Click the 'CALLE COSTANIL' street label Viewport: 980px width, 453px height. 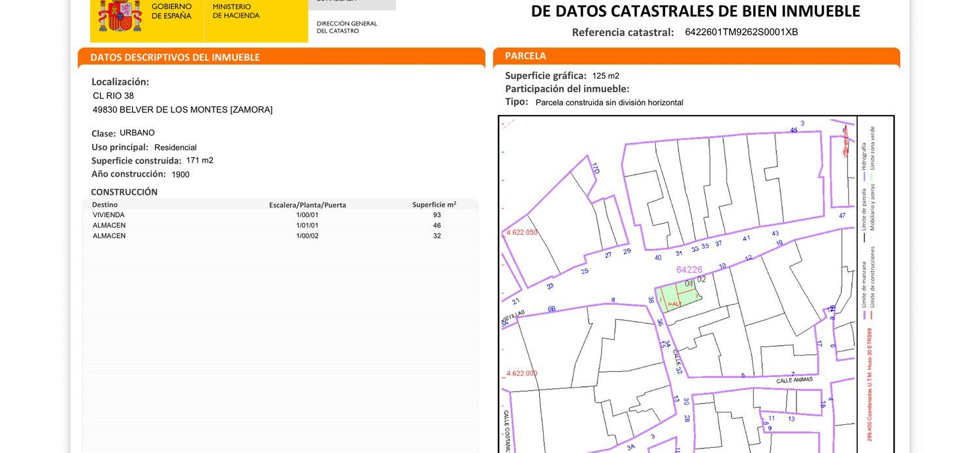coord(506,431)
